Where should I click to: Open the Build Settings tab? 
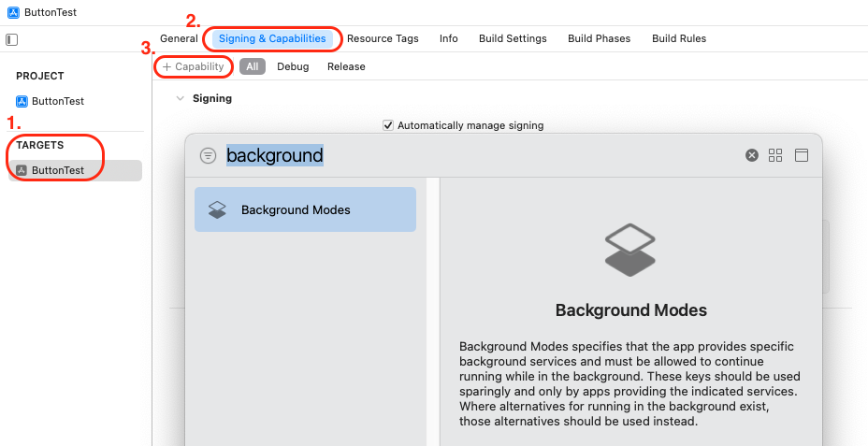513,38
